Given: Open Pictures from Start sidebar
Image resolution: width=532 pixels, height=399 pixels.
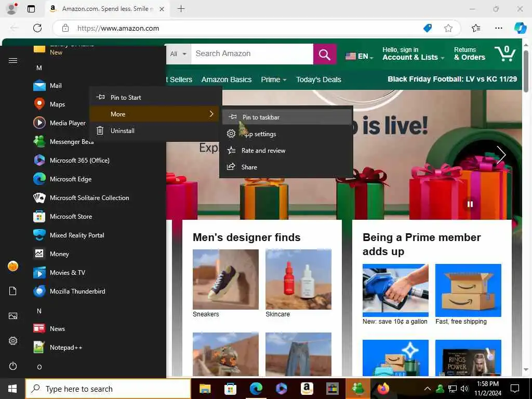Looking at the screenshot, I should pos(13,316).
